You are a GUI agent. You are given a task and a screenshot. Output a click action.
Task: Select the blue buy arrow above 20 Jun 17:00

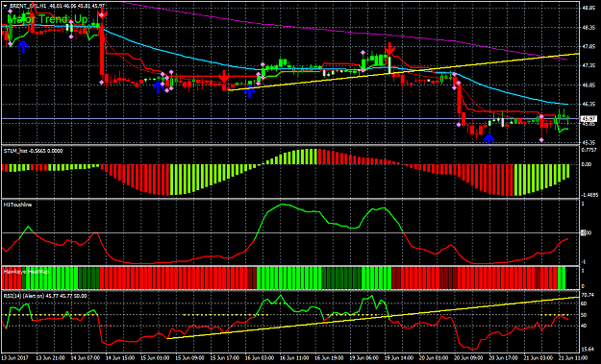pos(488,138)
